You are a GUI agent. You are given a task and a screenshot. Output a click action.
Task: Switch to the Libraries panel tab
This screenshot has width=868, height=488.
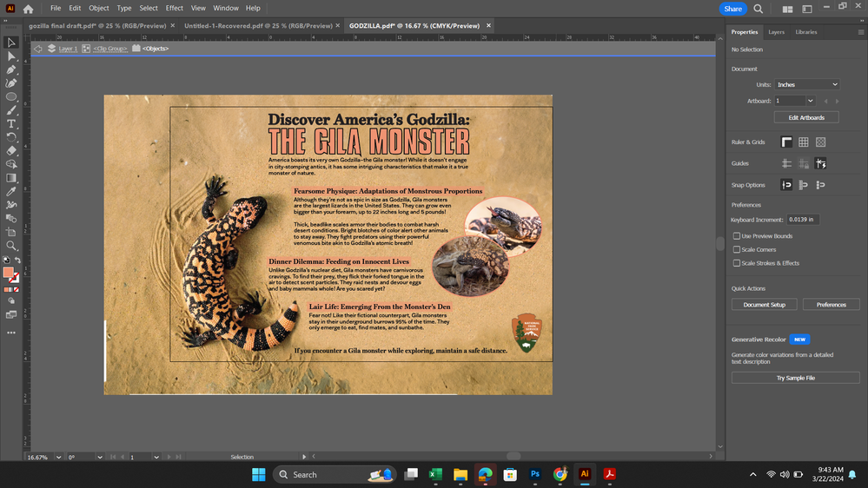pyautogui.click(x=806, y=32)
